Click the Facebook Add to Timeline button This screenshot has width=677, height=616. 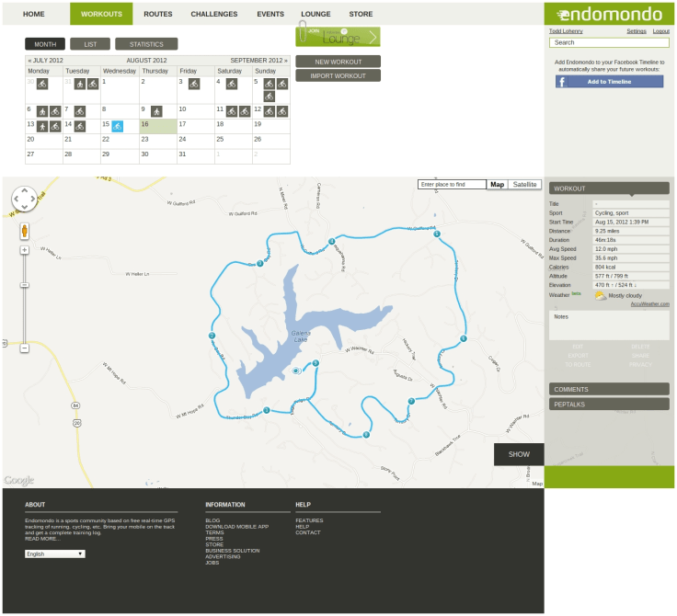point(609,82)
